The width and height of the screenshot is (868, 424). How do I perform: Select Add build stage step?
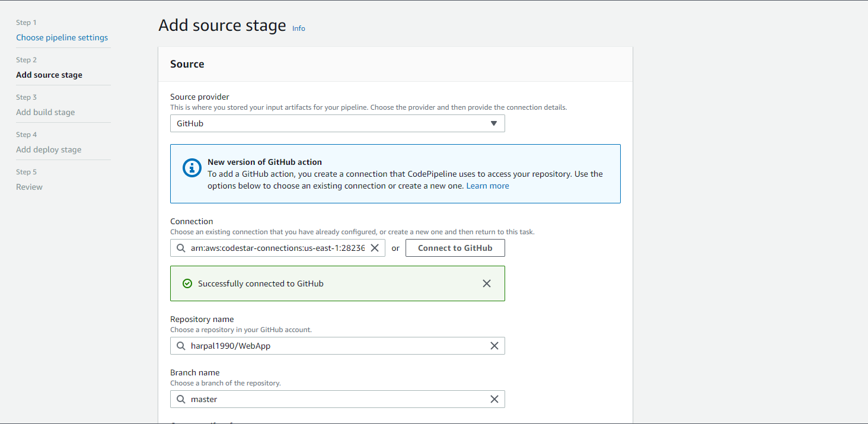(x=46, y=112)
